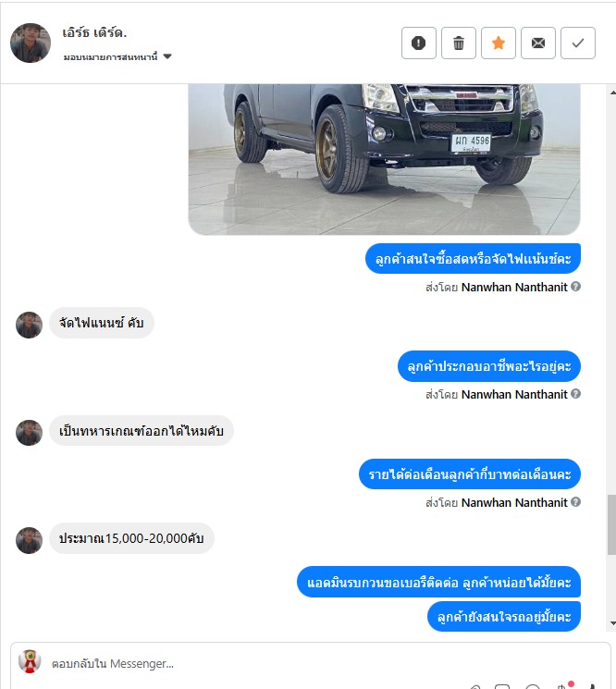
Task: Click the scroll up arrow of chat
Action: point(612,92)
